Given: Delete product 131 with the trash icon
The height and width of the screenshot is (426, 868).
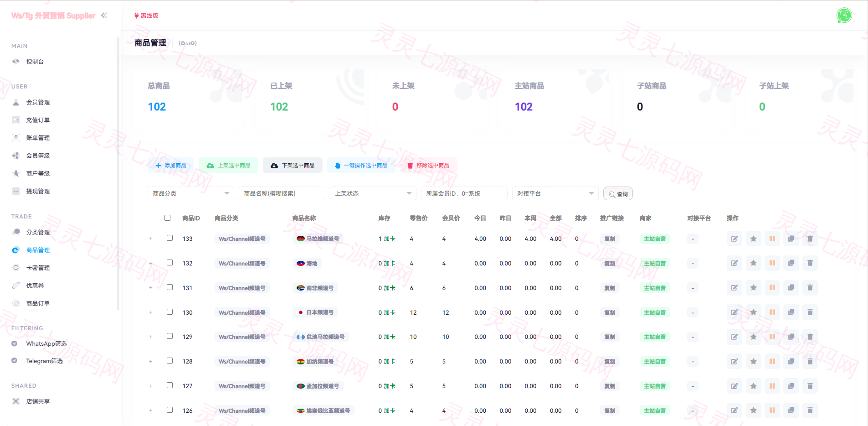Looking at the screenshot, I should (810, 288).
